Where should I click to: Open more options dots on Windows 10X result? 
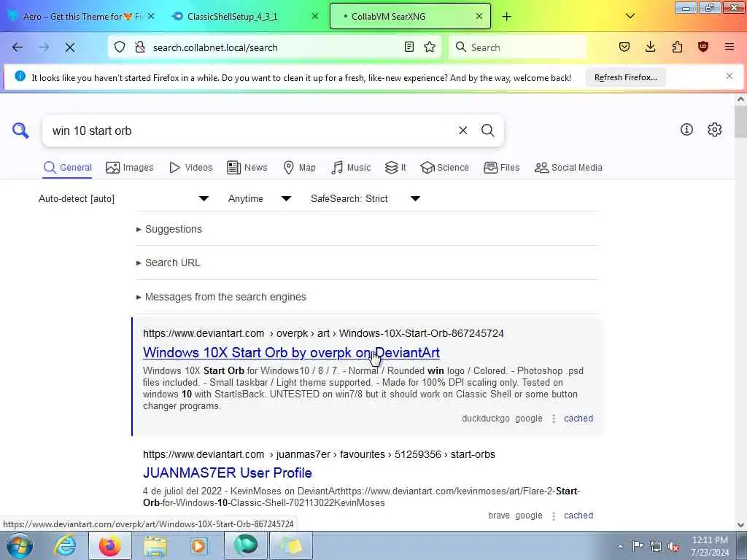pos(553,419)
